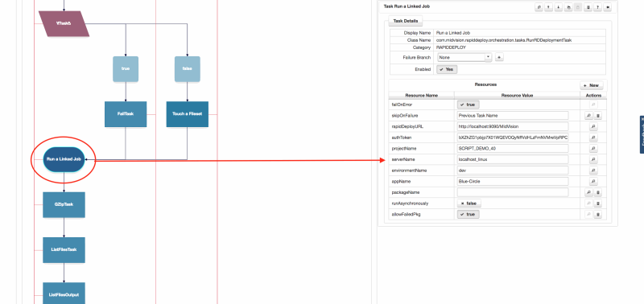Click the projectName input field
The width and height of the screenshot is (644, 304).
[513, 149]
